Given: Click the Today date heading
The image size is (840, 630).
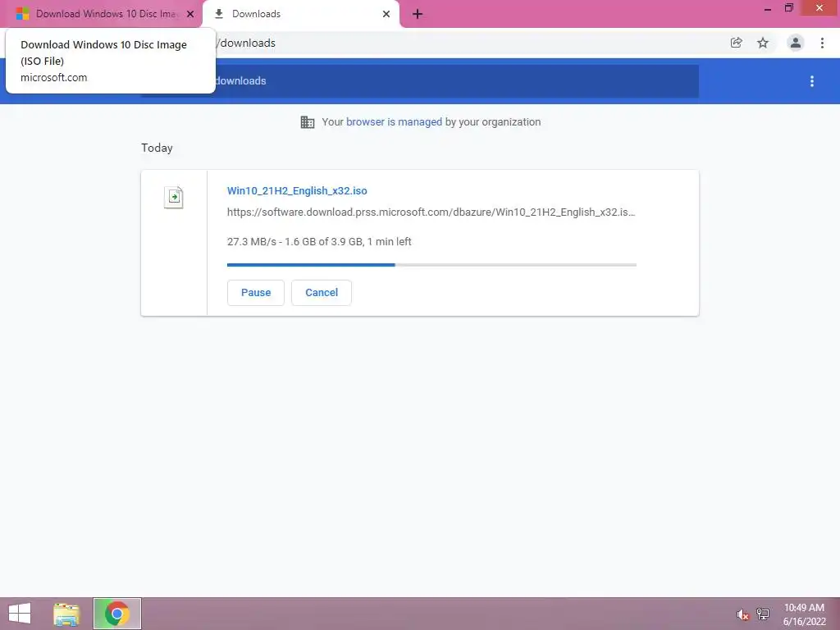Looking at the screenshot, I should 157,148.
